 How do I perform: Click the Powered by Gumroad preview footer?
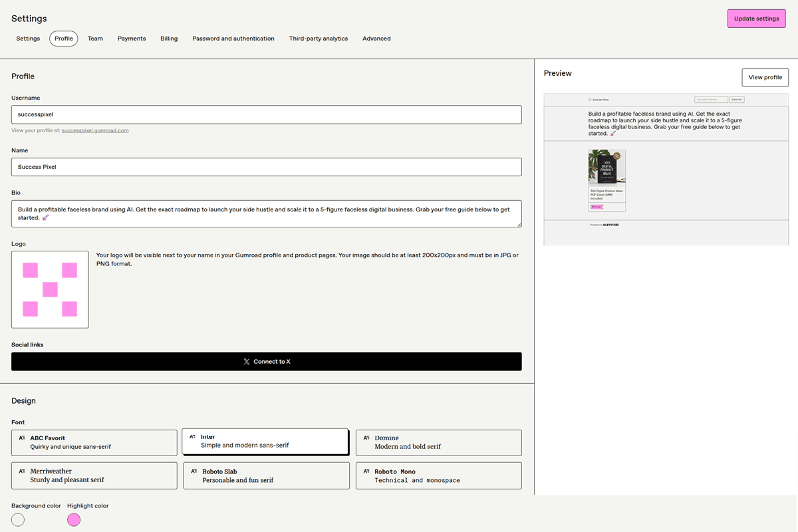[604, 225]
